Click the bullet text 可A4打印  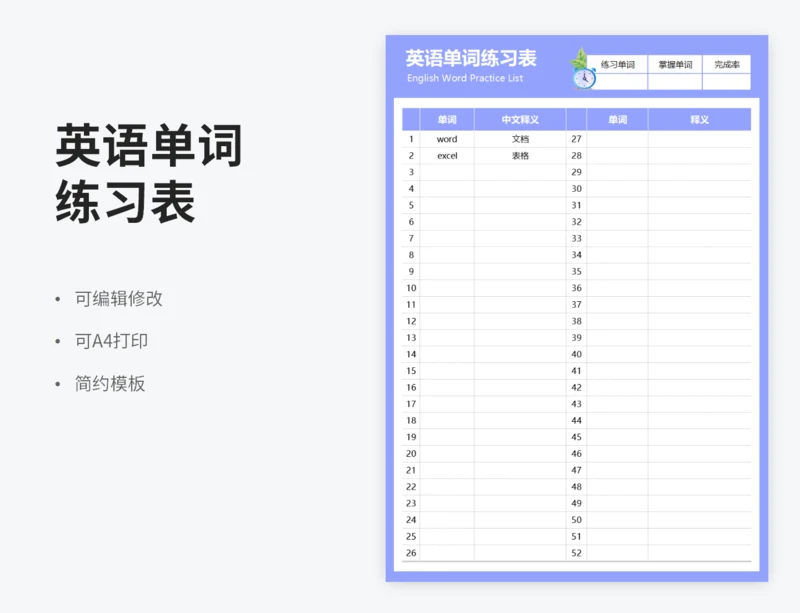pos(111,341)
